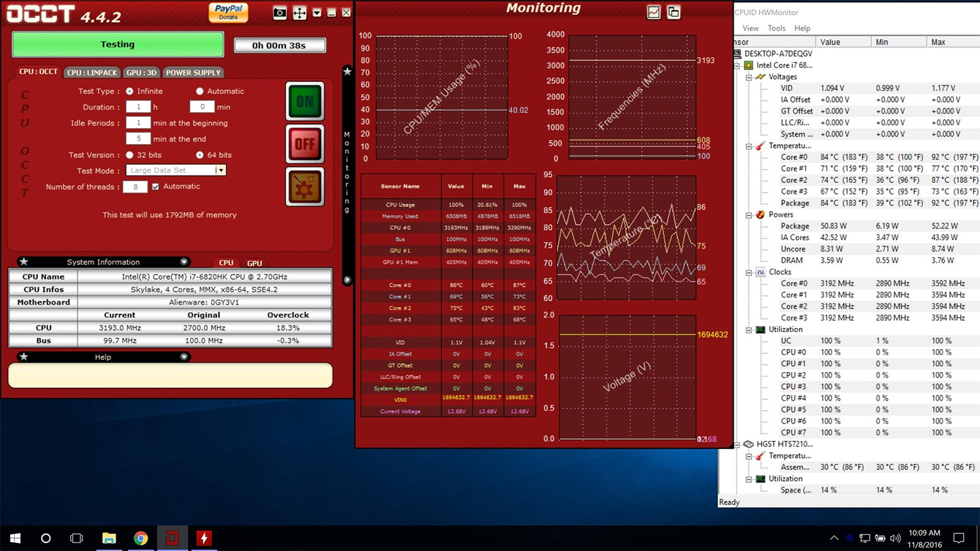980x551 pixels.
Task: Click HWMonitor Max column header
Action: pyautogui.click(x=953, y=42)
